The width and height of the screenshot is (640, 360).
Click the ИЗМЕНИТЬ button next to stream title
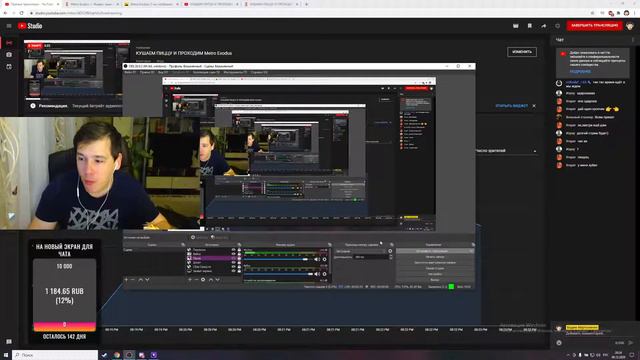coord(522,52)
